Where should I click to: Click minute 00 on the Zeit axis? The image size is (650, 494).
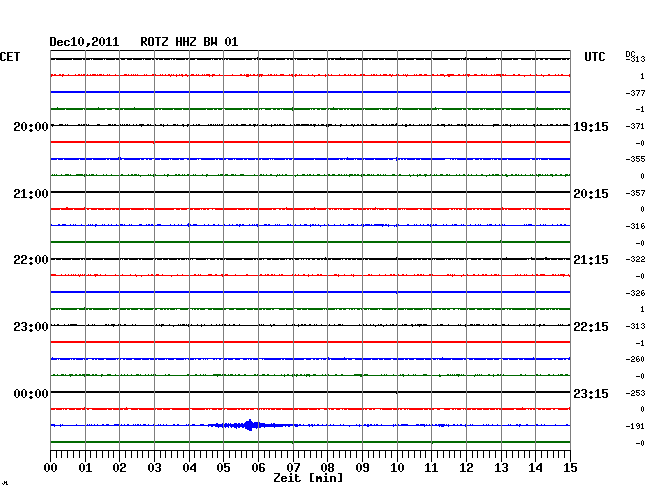coord(51,468)
